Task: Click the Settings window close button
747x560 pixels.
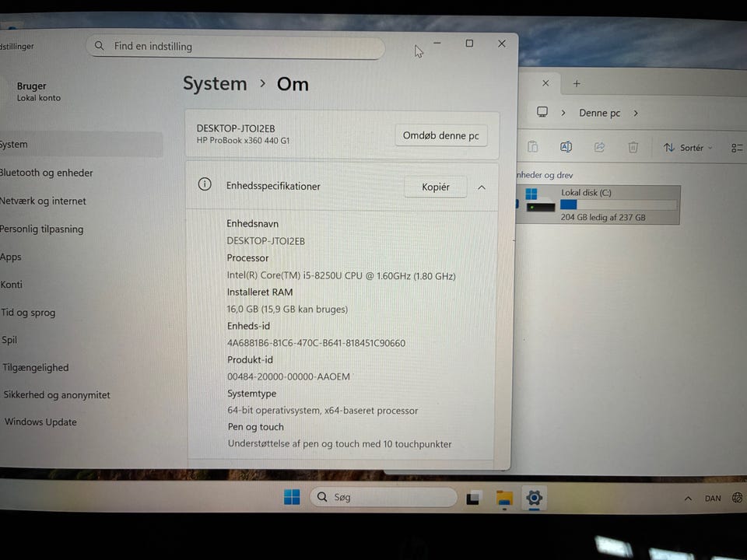Action: coord(502,44)
